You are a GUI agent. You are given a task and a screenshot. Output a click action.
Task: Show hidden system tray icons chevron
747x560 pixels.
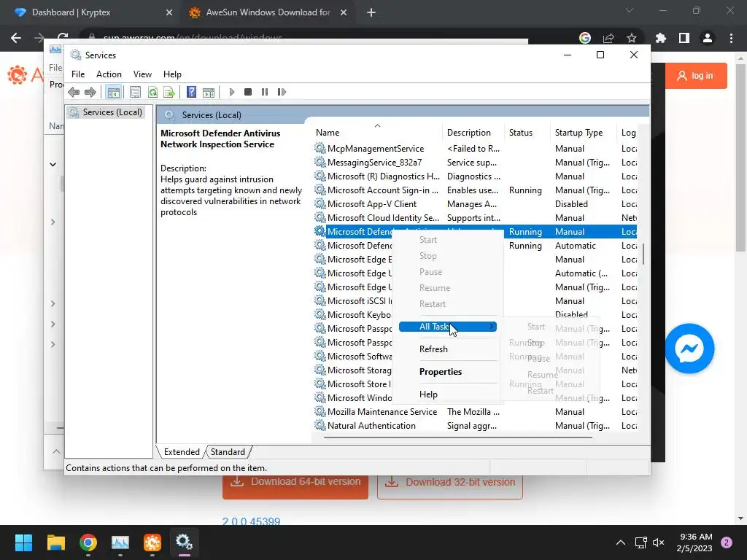click(620, 542)
